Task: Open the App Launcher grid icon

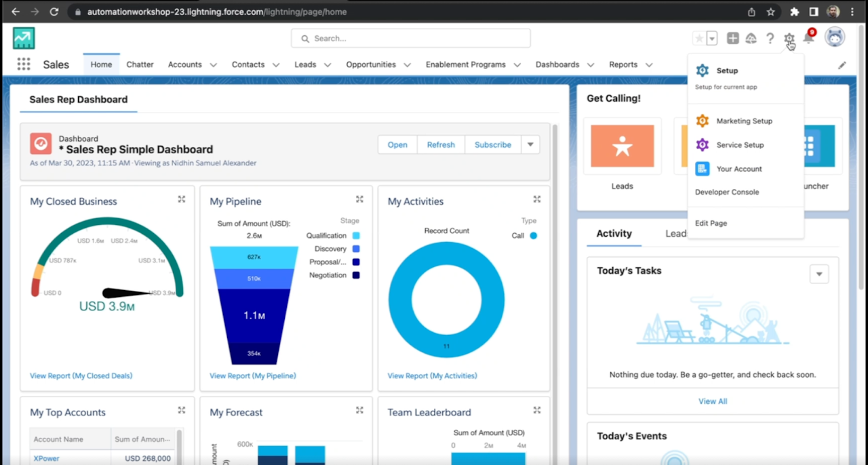Action: point(24,64)
